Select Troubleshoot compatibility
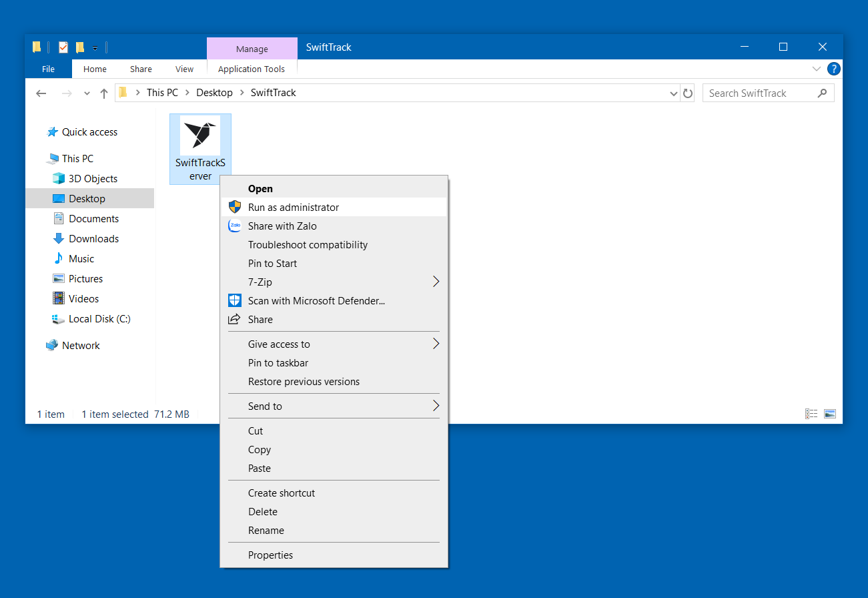Screen dimensions: 868x598 (334, 245)
